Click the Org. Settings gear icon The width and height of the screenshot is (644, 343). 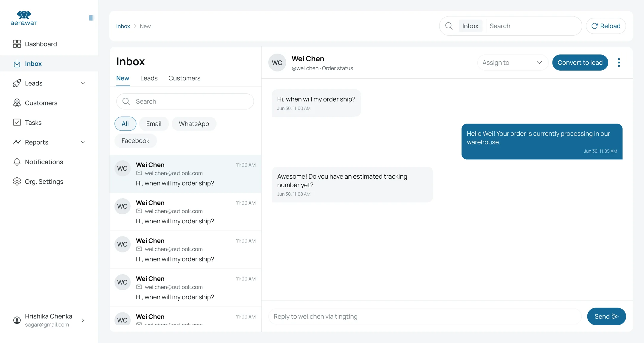17,181
